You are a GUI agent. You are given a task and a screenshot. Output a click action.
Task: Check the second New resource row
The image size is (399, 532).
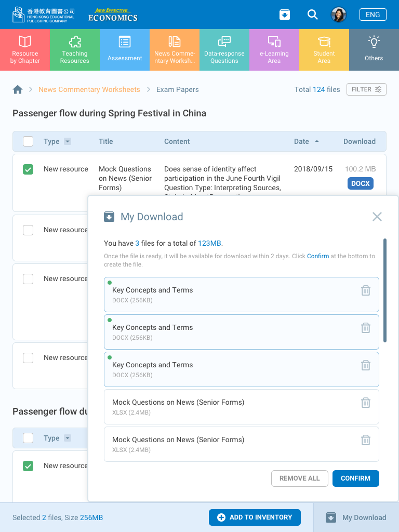tap(28, 230)
